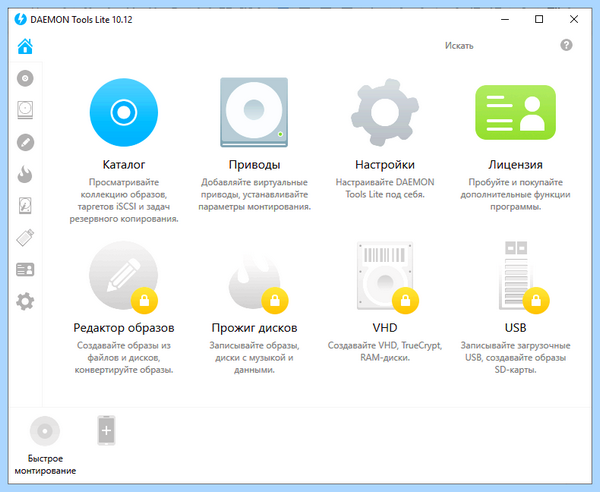The width and height of the screenshot is (600, 492).
Task: Open license card icon in sidebar
Action: pyautogui.click(x=25, y=270)
